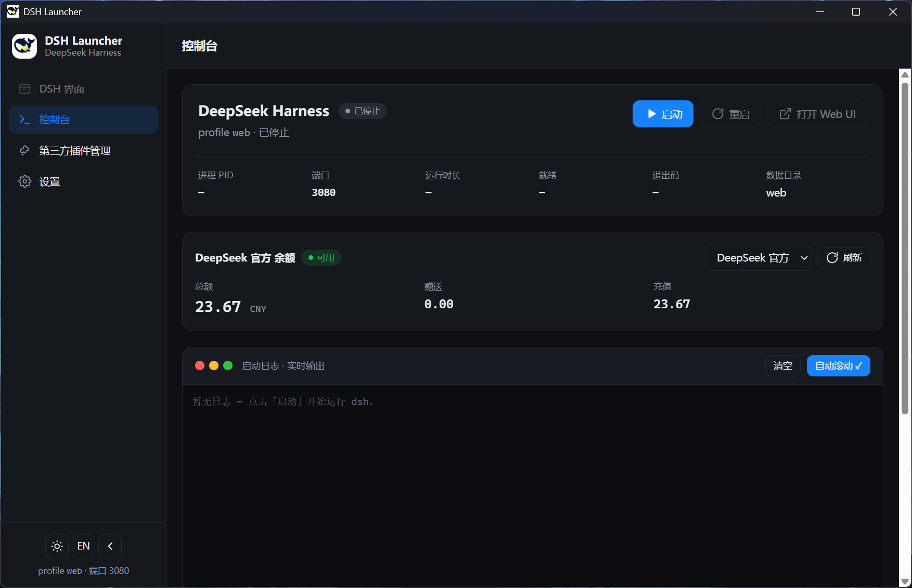The image size is (912, 588).
Task: Clear the log with 清空 button
Action: point(782,366)
